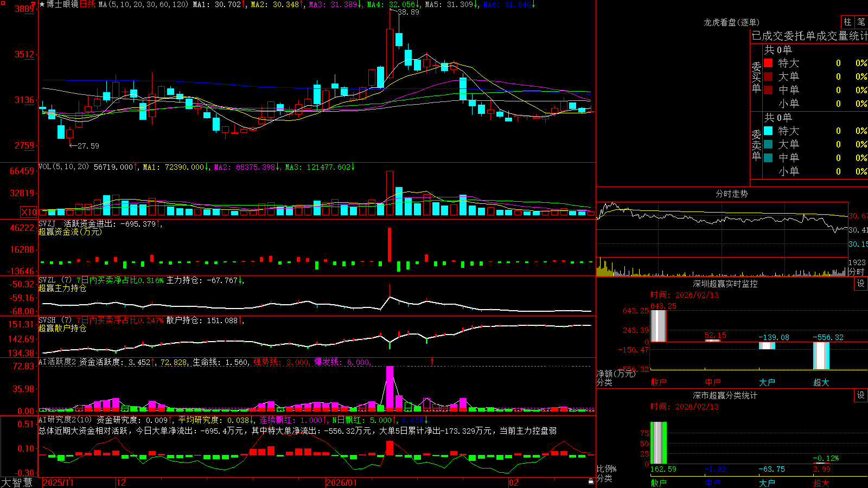Screen dimensions: 868x488
Task: Click the X10 volume scale box
Action: (29, 212)
